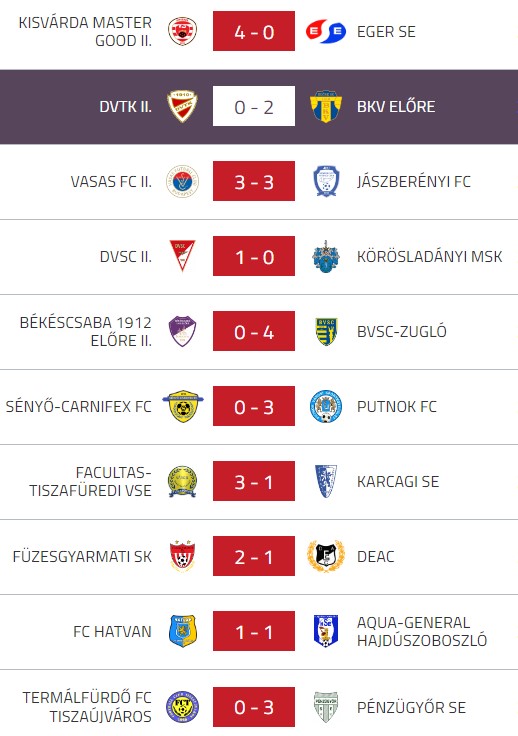Click the Vasas FC II. round logo
Image resolution: width=518 pixels, height=736 pixels.
pyautogui.click(x=183, y=181)
